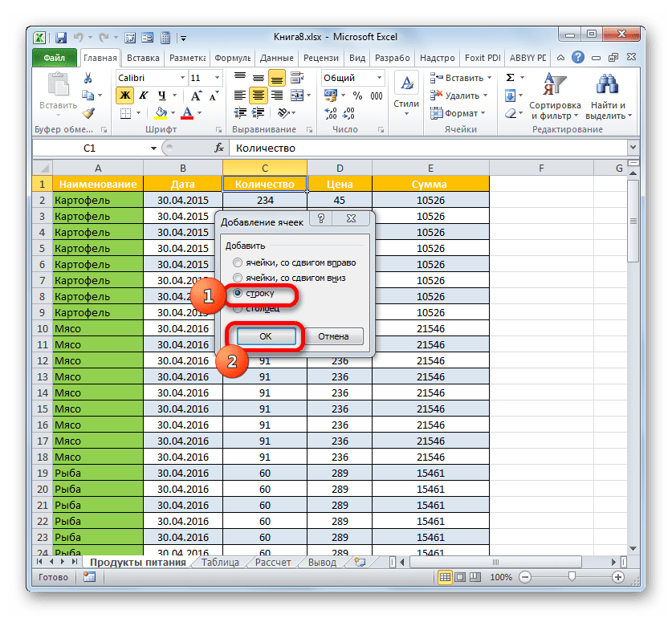Click the percent style icon
672x618 pixels.
(x=357, y=96)
